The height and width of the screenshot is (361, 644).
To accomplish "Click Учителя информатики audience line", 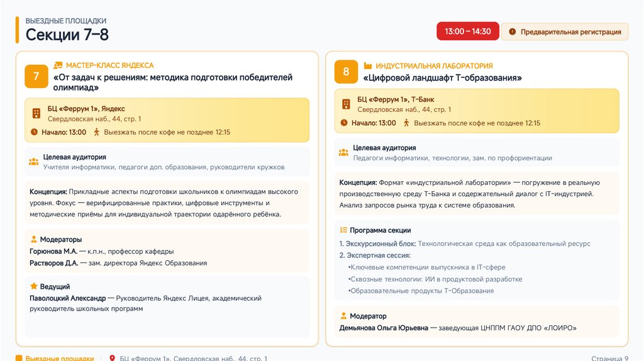I will click(x=164, y=167).
